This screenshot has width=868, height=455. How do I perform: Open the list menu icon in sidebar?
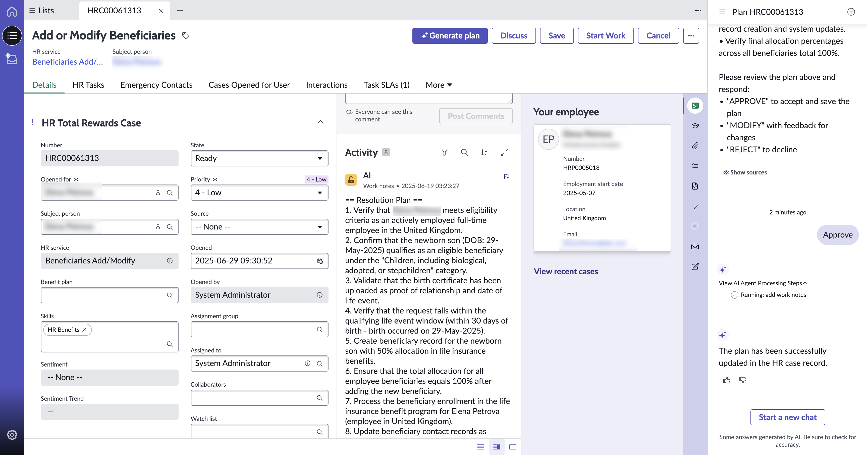pyautogui.click(x=12, y=35)
